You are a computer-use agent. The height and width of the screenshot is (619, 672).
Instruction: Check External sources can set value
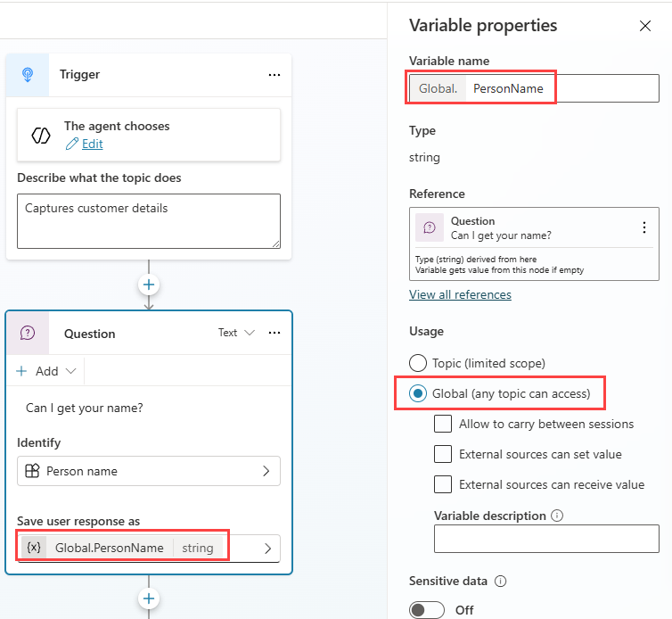click(x=443, y=454)
